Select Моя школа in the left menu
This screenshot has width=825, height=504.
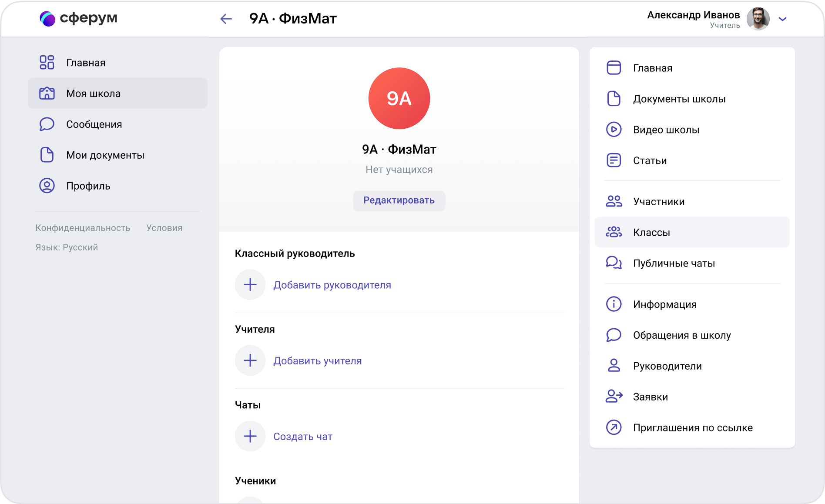[117, 93]
